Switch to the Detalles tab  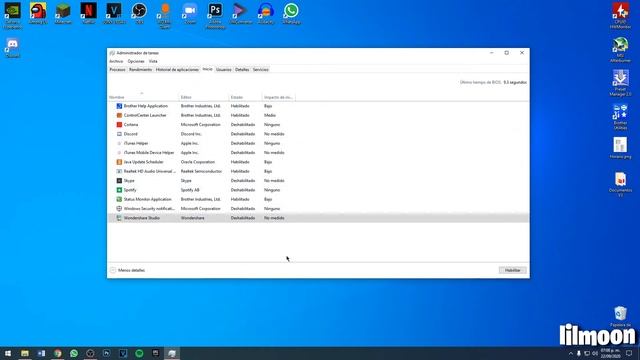[x=242, y=69]
